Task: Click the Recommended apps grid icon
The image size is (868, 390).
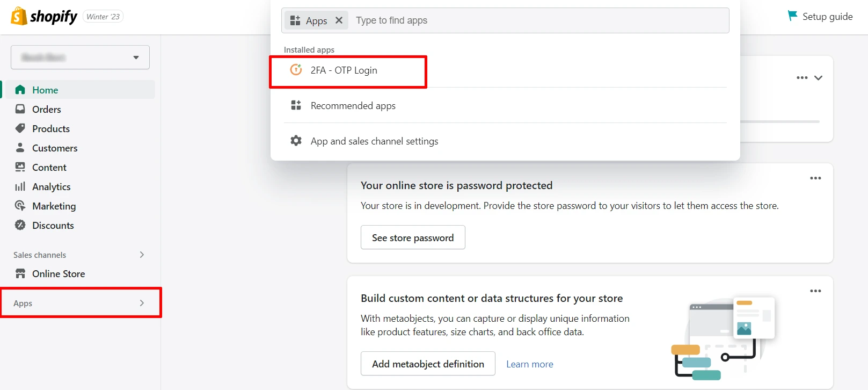Action: [296, 105]
